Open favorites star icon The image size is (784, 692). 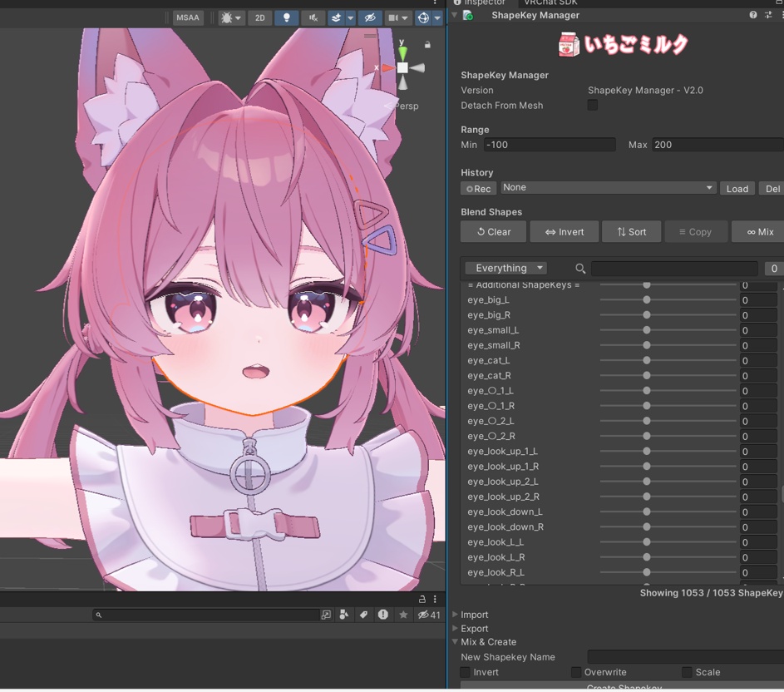[403, 615]
